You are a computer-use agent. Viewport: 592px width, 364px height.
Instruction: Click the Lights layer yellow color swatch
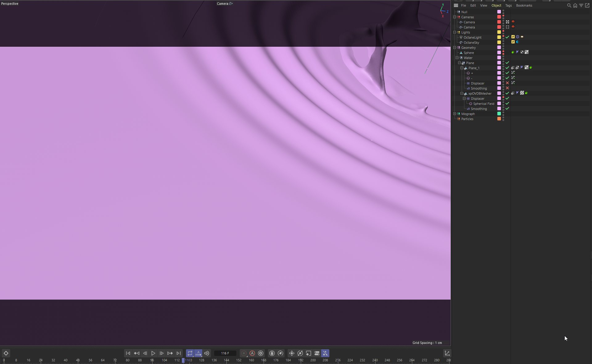[x=499, y=32]
